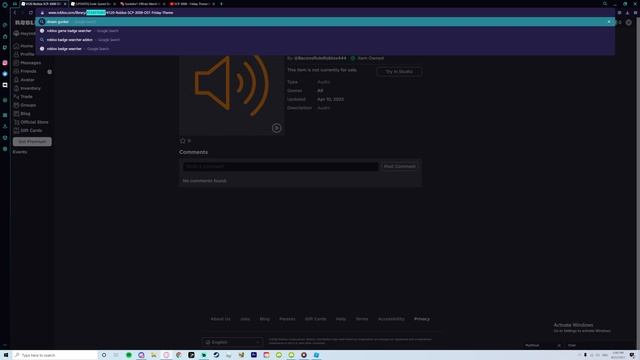640x360 pixels.
Task: Open the Gift Cards footer link
Action: (316, 319)
